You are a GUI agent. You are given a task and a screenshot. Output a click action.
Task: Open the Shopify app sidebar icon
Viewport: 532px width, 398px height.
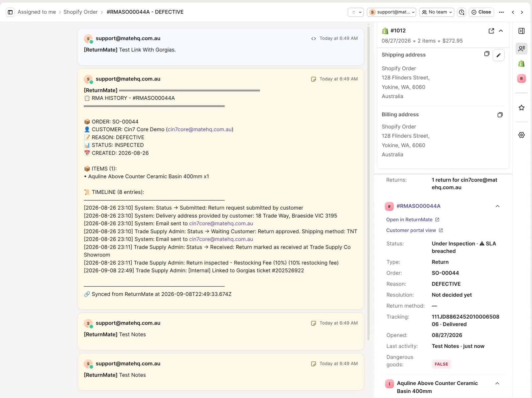coord(521,63)
